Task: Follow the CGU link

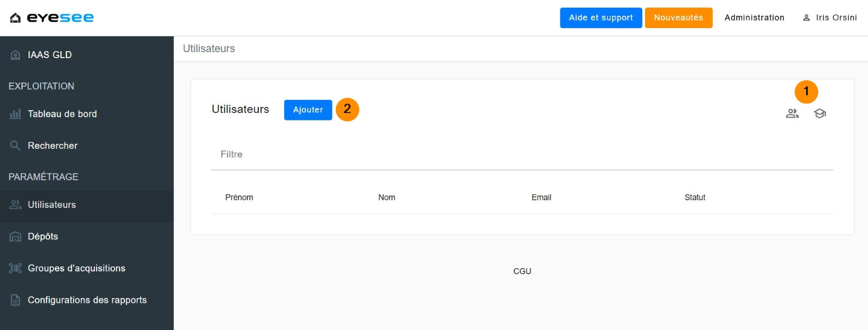Action: pyautogui.click(x=522, y=271)
